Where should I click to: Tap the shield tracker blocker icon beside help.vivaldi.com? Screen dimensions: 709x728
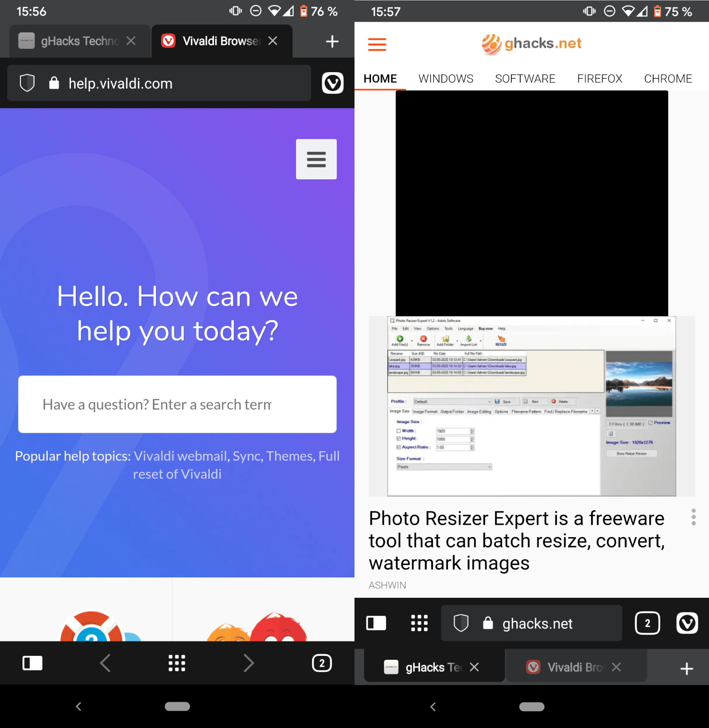pos(27,83)
